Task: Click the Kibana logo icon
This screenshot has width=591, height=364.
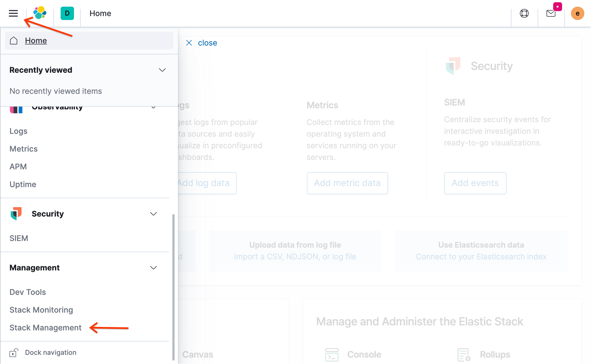Action: (40, 13)
